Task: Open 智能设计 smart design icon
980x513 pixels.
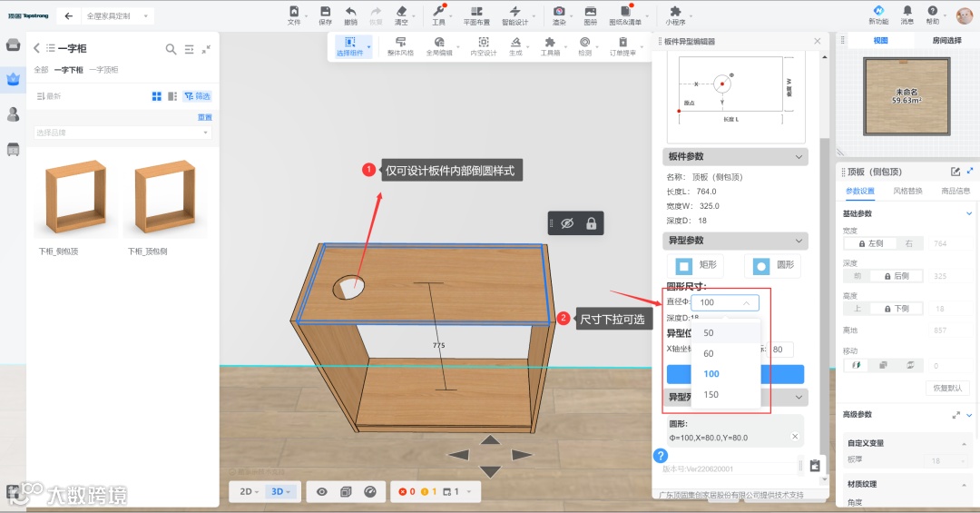Action: (514, 11)
